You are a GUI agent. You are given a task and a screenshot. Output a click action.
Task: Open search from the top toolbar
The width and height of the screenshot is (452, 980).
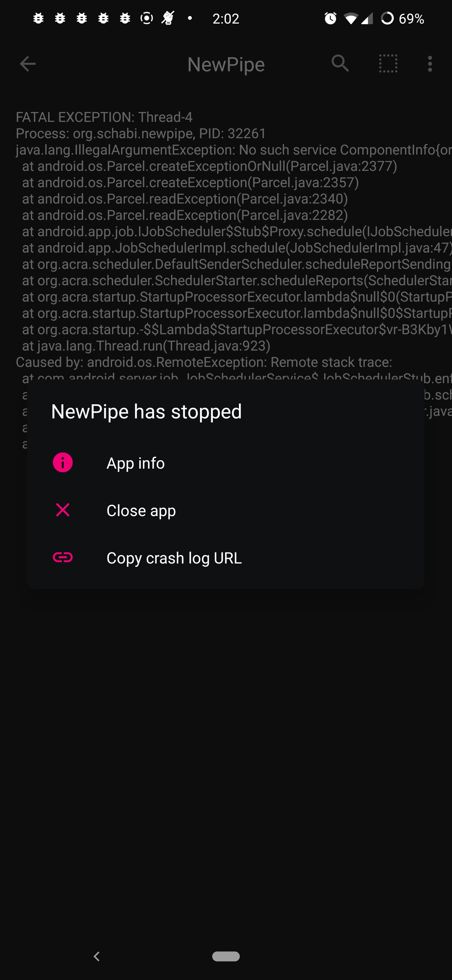pos(340,64)
